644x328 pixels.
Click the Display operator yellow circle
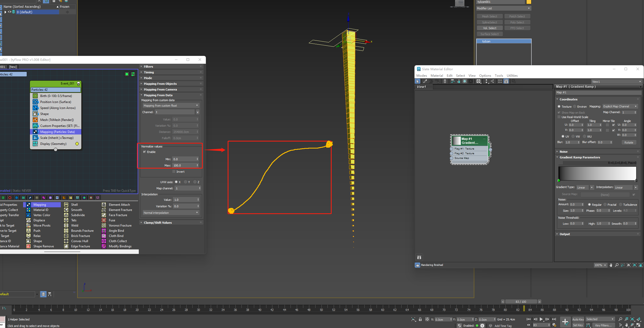pos(77,144)
